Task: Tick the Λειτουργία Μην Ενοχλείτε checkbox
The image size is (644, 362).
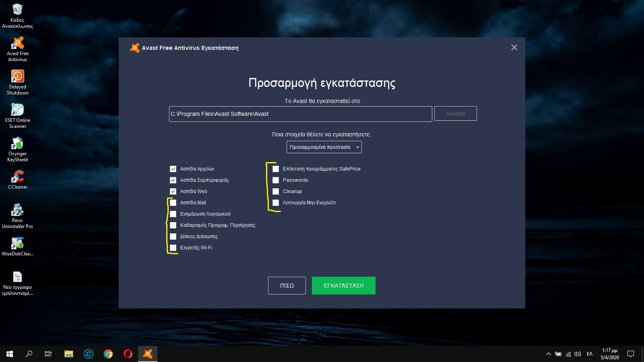Action: pos(276,203)
